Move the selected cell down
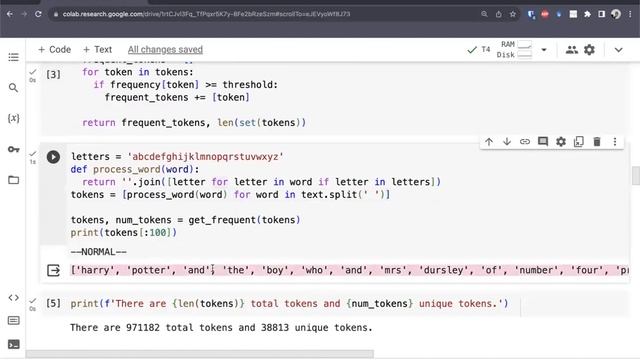The width and height of the screenshot is (640, 360). click(507, 142)
